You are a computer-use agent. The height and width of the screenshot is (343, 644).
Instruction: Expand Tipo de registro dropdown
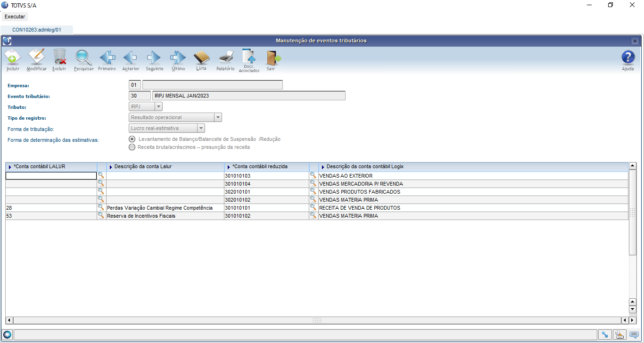click(218, 117)
